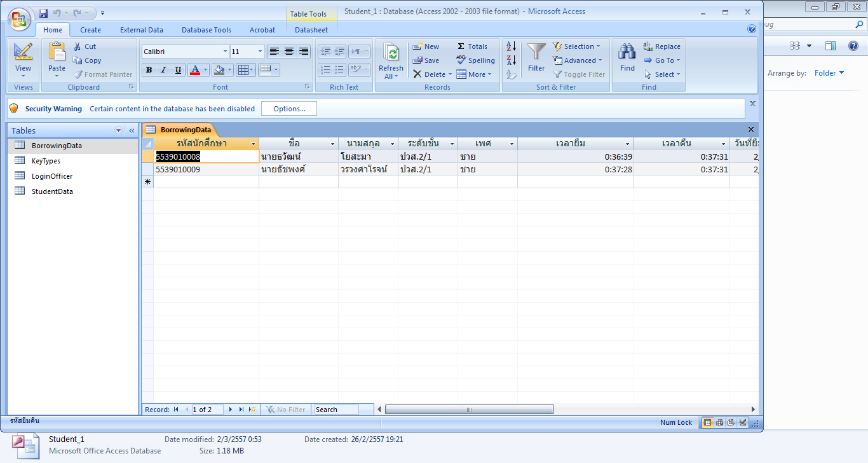Open the More records dropdown
The image size is (868, 463).
[474, 74]
